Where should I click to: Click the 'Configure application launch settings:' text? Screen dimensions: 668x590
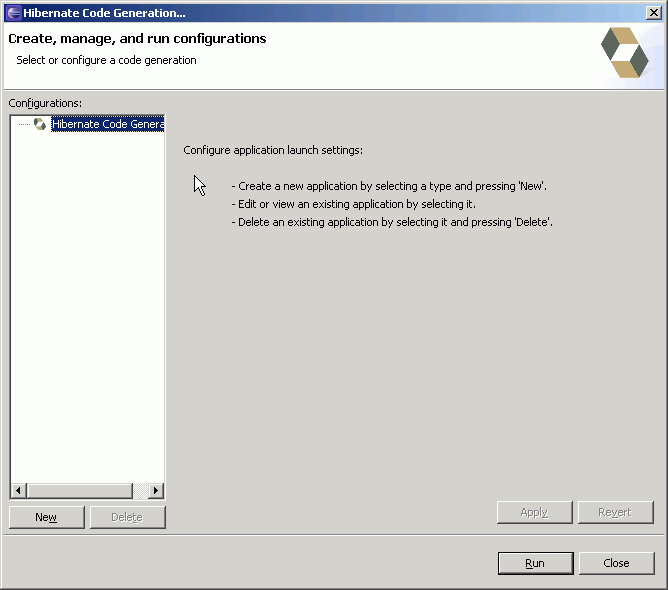(x=273, y=150)
